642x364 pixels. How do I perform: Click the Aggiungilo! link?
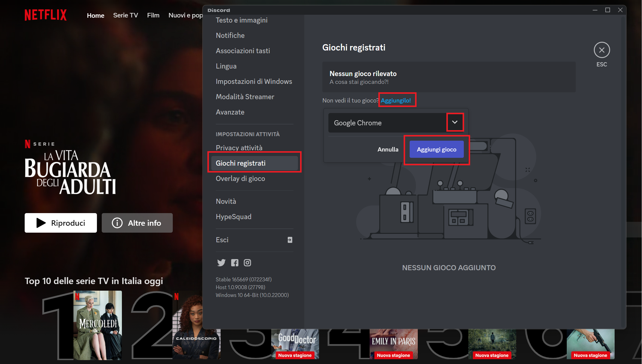[x=397, y=100]
